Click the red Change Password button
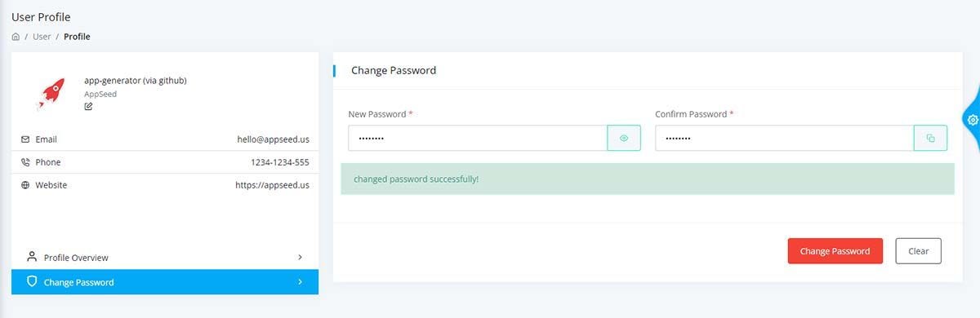Image resolution: width=980 pixels, height=318 pixels. click(x=835, y=251)
